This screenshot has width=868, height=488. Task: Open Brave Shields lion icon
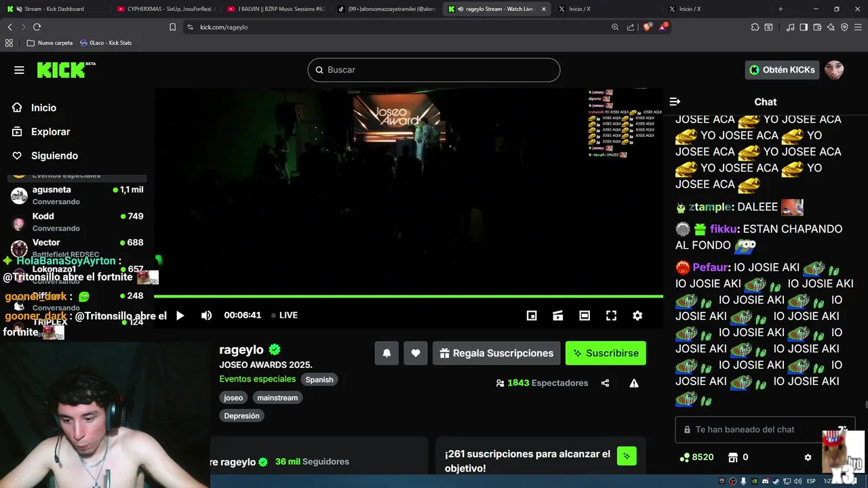point(647,27)
